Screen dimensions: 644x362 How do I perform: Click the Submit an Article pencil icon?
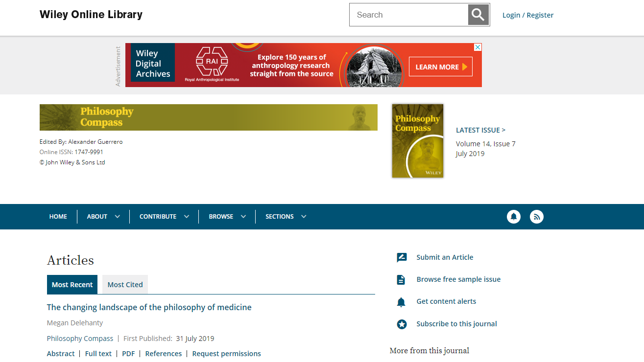[402, 257]
